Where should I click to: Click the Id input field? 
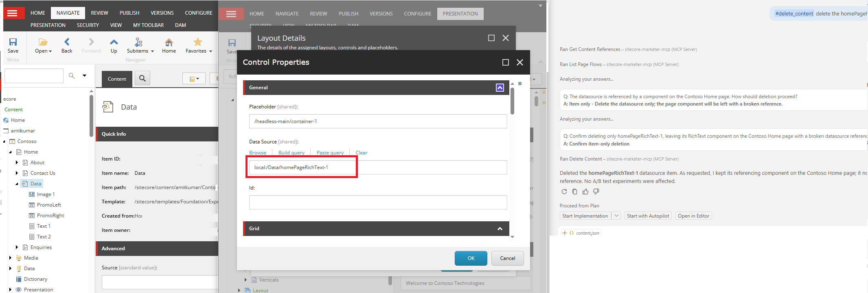(x=378, y=203)
